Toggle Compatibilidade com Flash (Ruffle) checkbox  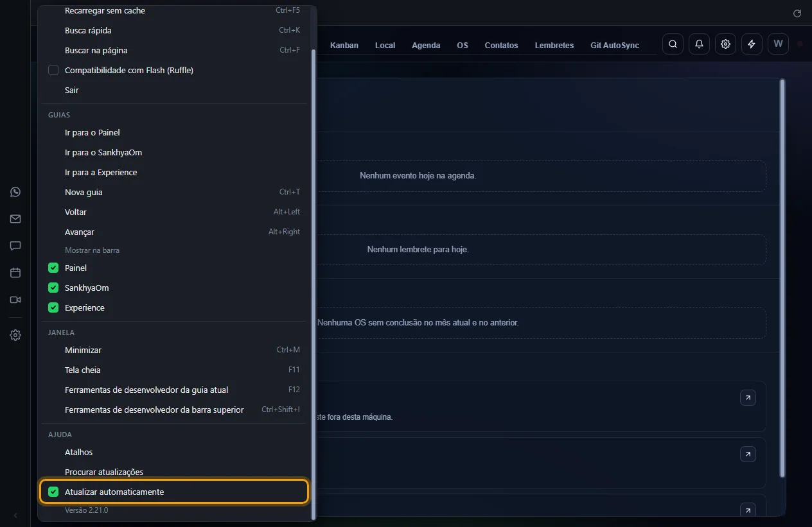point(53,70)
